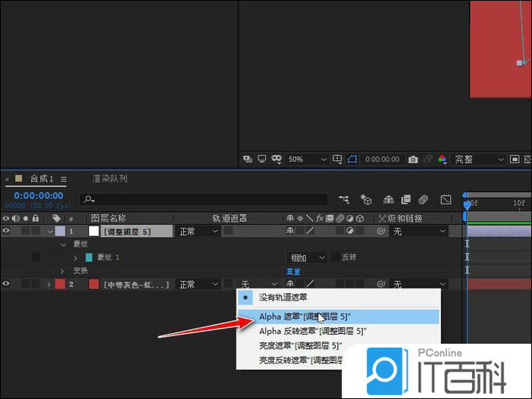Take a snapshot with the camera icon

click(x=413, y=159)
